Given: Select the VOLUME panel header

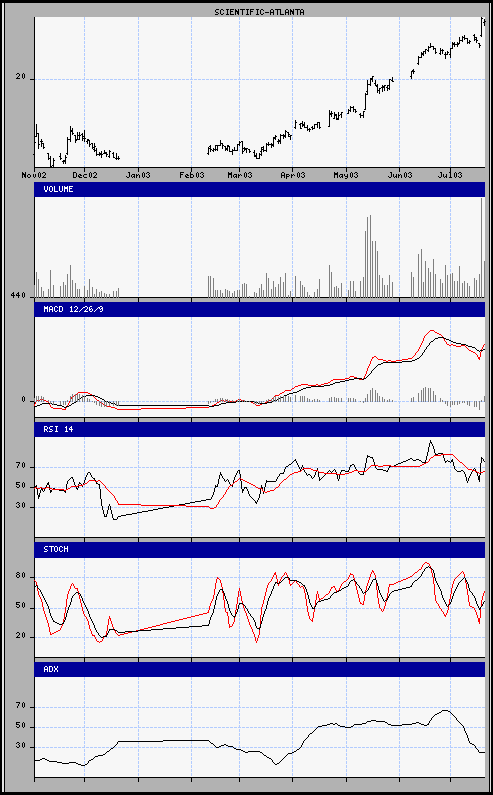Looking at the screenshot, I should (x=260, y=189).
